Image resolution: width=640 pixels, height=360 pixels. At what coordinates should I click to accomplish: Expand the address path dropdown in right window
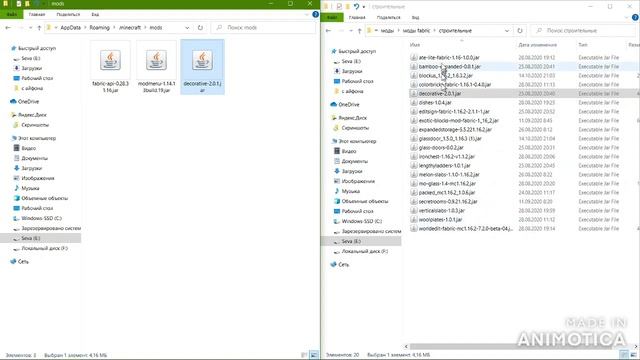tap(507, 31)
